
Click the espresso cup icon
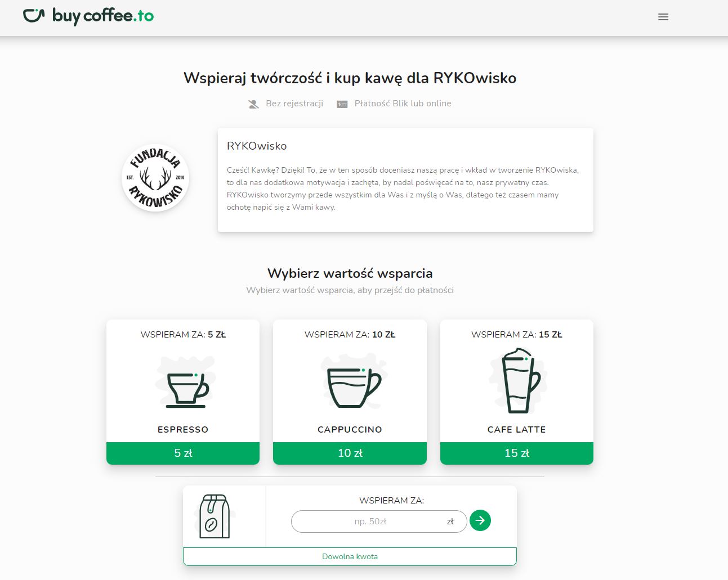[185, 383]
